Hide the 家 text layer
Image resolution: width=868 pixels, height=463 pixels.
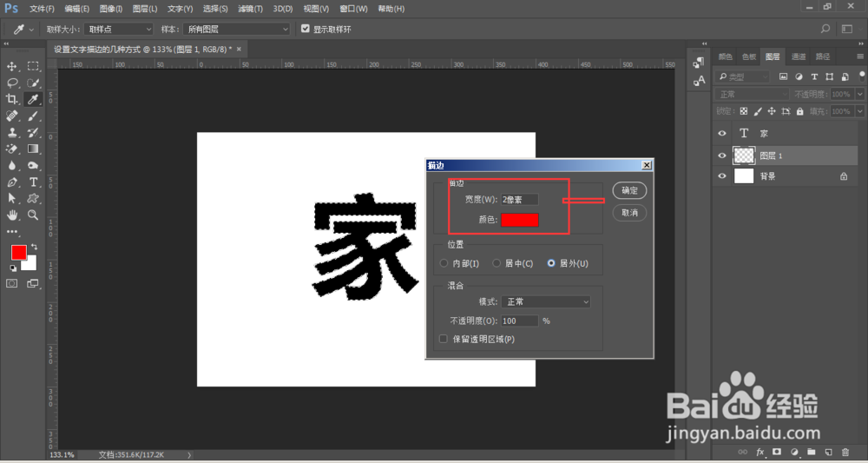point(722,134)
